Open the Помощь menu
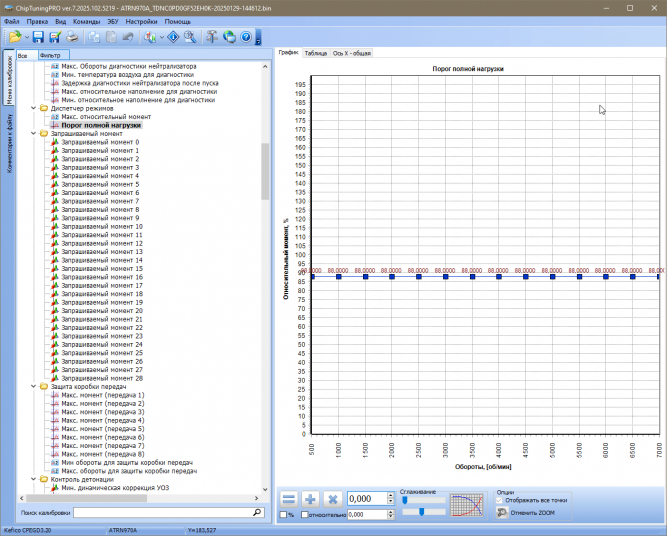667x536 pixels. (177, 21)
